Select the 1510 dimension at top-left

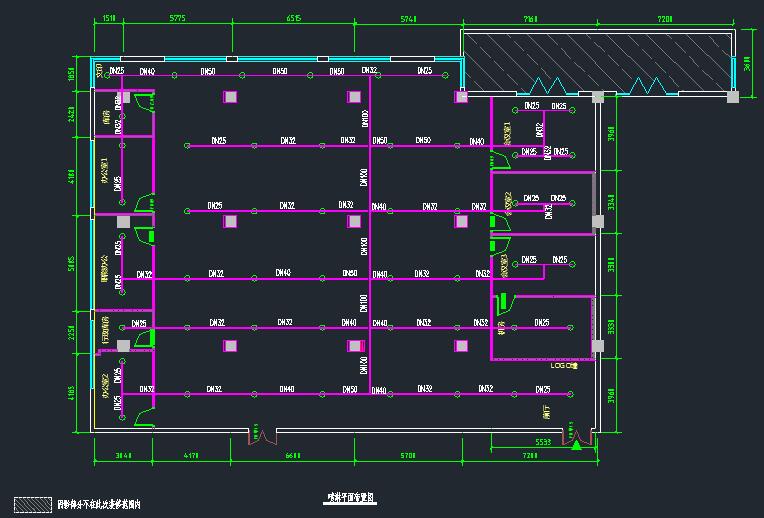pos(110,18)
